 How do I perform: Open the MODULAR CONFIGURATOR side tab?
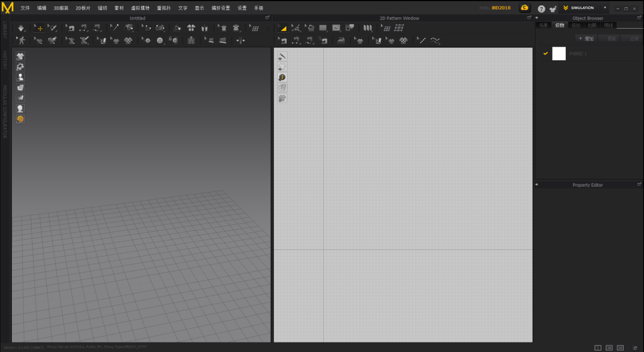5,112
